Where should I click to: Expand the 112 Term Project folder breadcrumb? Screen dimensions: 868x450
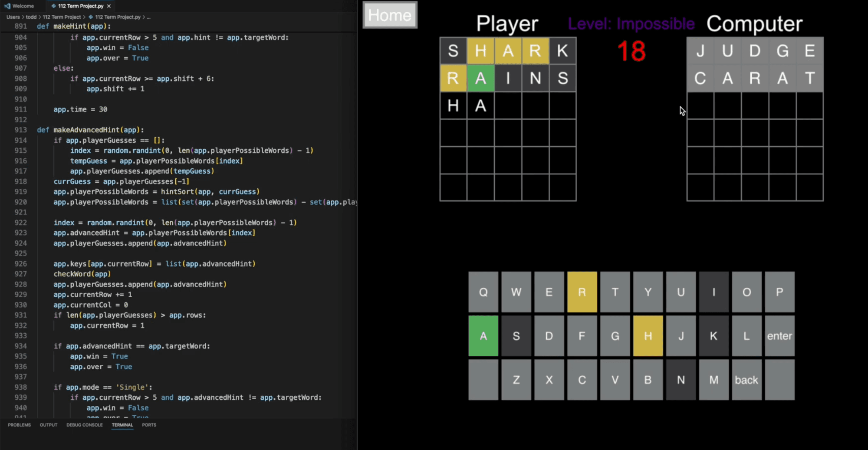point(62,17)
